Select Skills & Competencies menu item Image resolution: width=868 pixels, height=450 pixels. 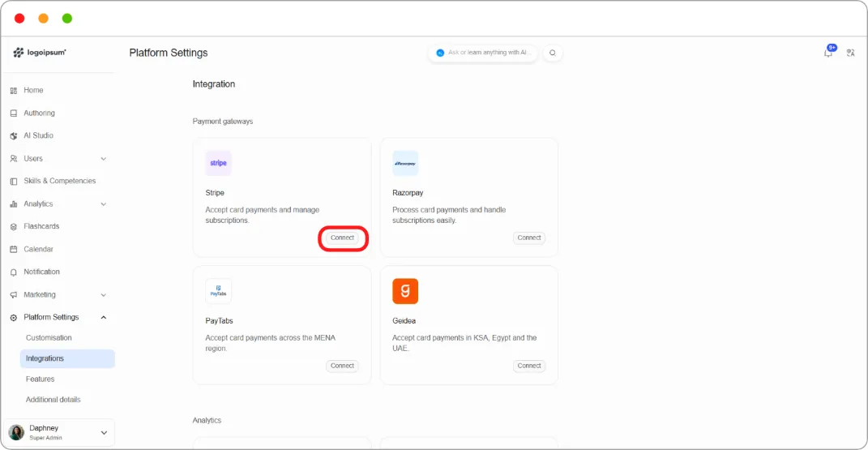point(58,181)
